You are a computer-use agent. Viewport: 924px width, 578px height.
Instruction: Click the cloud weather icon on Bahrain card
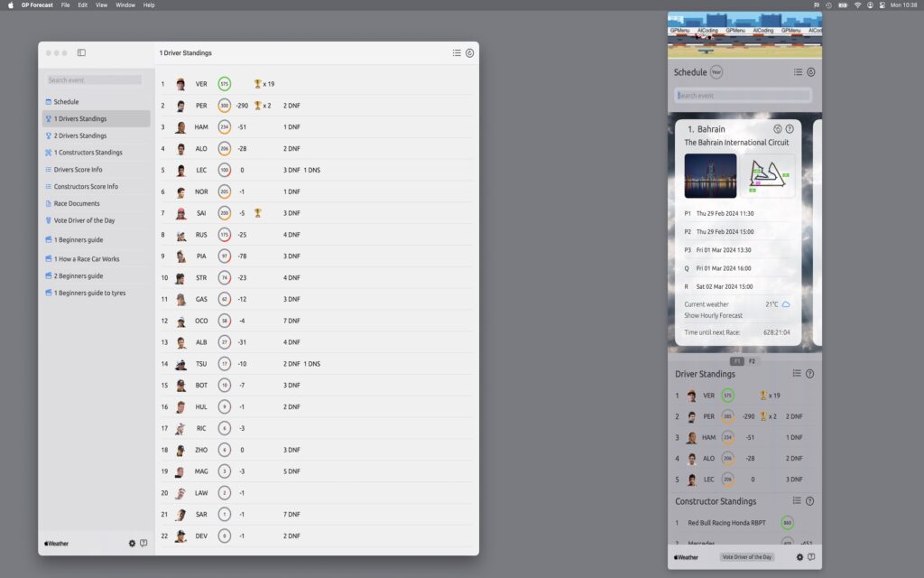tap(786, 304)
